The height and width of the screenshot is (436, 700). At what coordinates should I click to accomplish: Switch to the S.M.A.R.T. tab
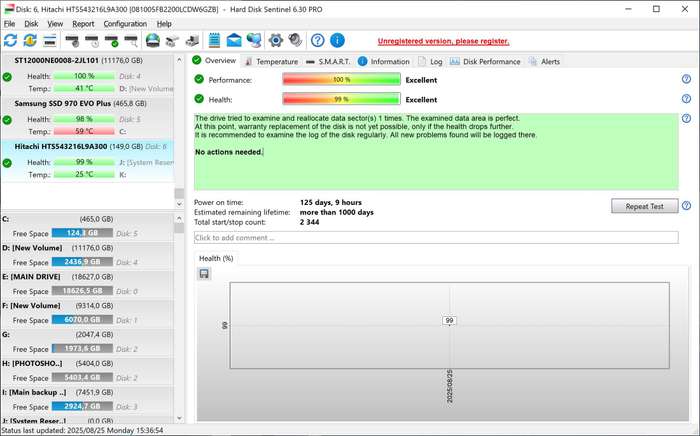328,62
